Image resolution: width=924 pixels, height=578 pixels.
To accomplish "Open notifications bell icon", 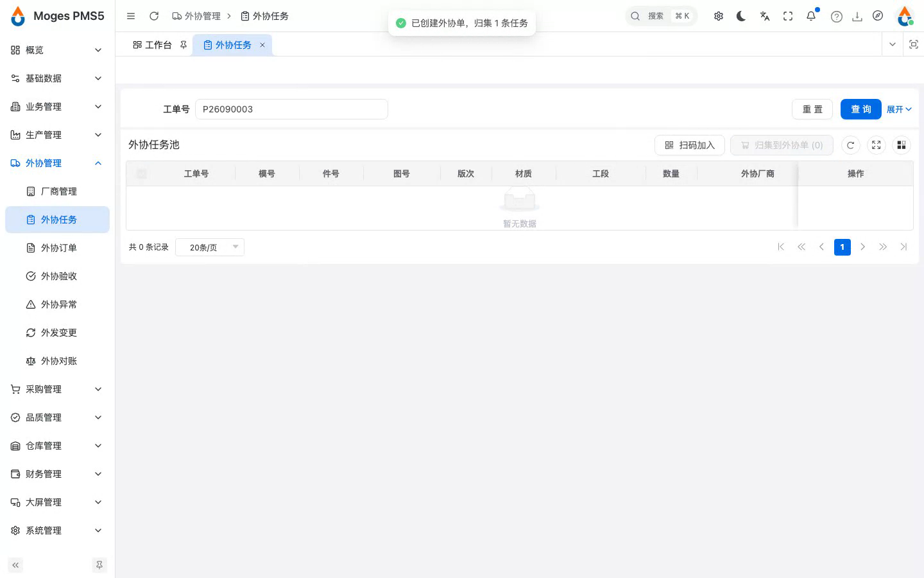I will pyautogui.click(x=811, y=16).
